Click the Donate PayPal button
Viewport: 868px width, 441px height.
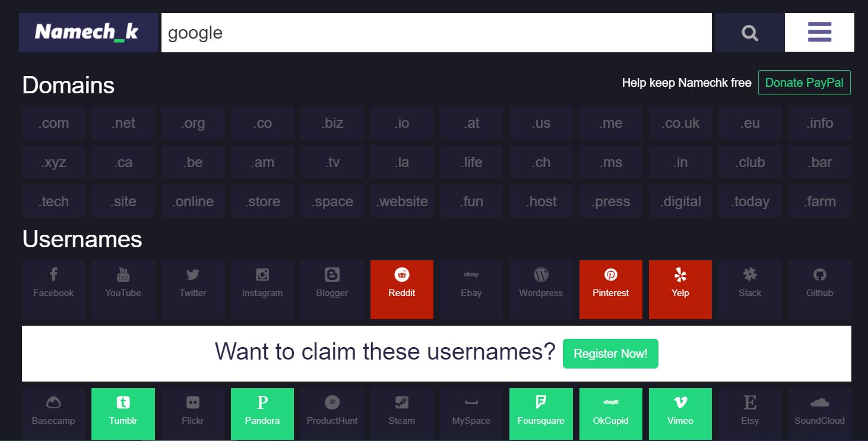pyautogui.click(x=804, y=83)
